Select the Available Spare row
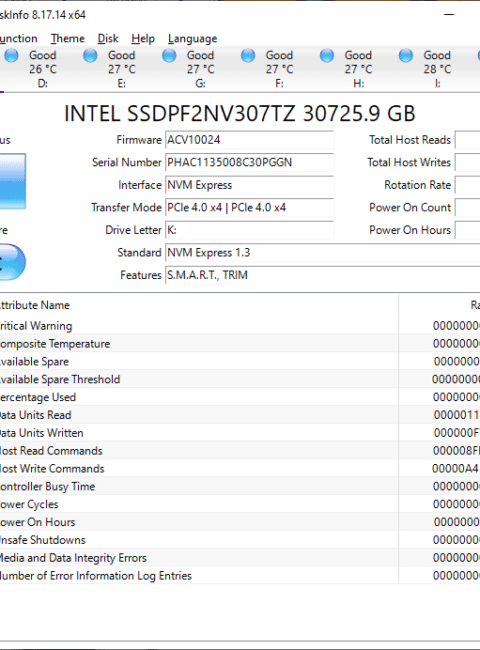480x650 pixels. (240, 361)
